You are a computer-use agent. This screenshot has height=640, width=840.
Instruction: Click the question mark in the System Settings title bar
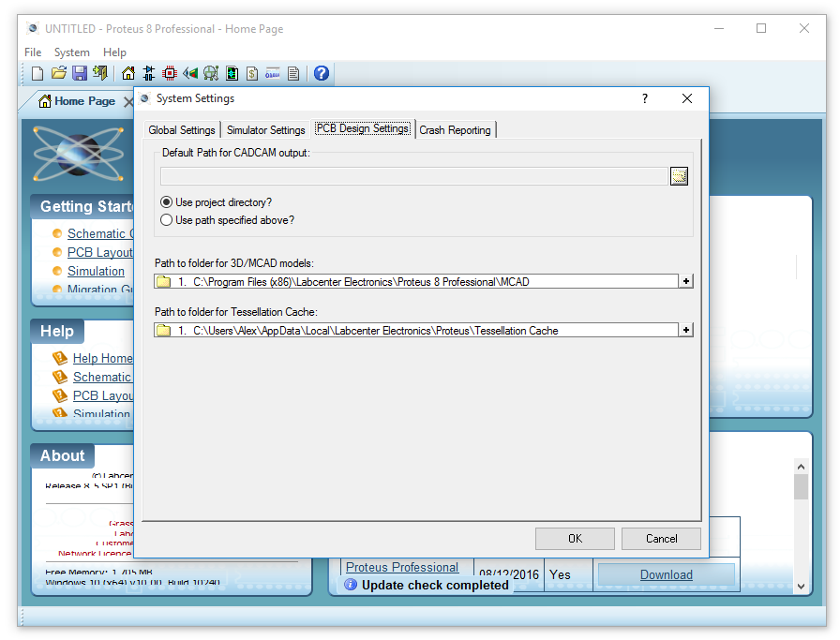pyautogui.click(x=645, y=98)
